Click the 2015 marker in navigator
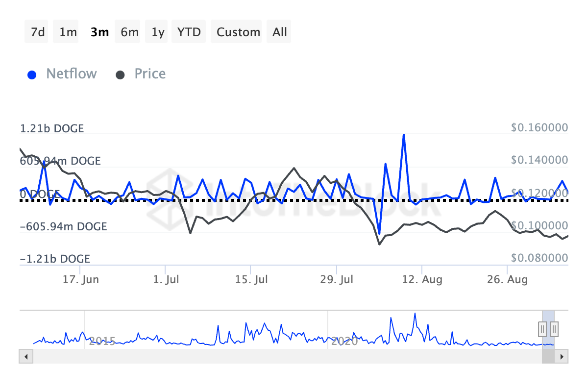Viewport: 588px width, 392px height. point(102,341)
